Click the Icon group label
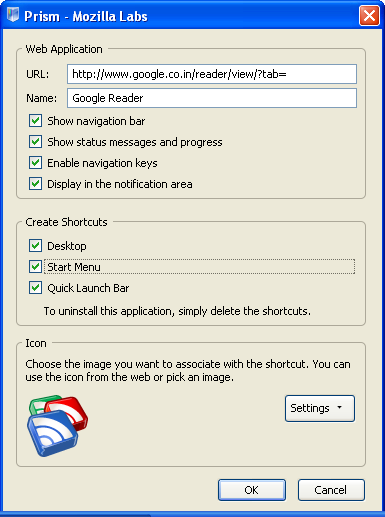The height and width of the screenshot is (517, 385). 36,343
